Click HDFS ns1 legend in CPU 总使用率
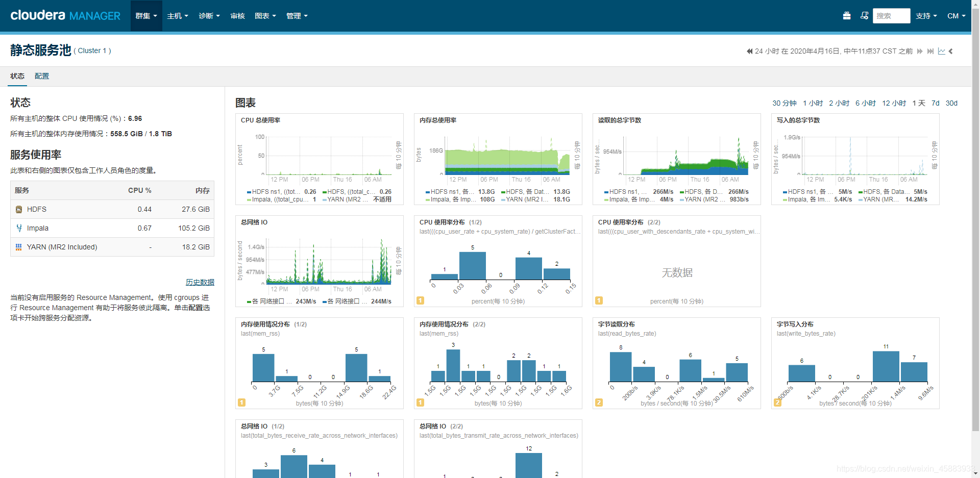Viewport: 980px width, 478px height. tap(275, 192)
